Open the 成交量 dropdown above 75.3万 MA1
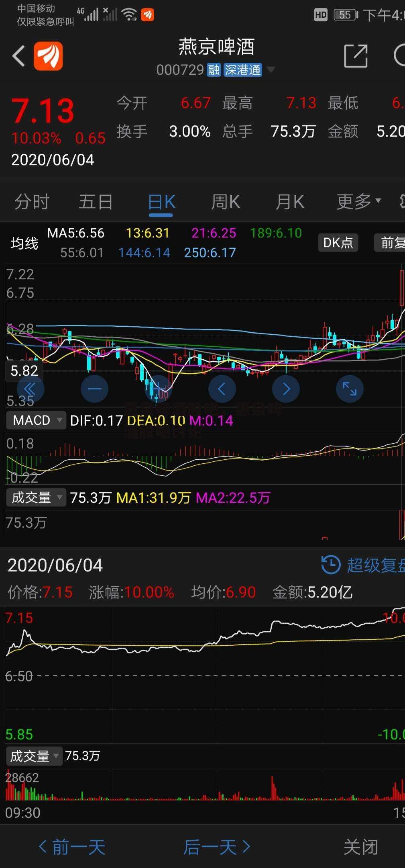This screenshot has height=868, width=405. click(x=36, y=497)
